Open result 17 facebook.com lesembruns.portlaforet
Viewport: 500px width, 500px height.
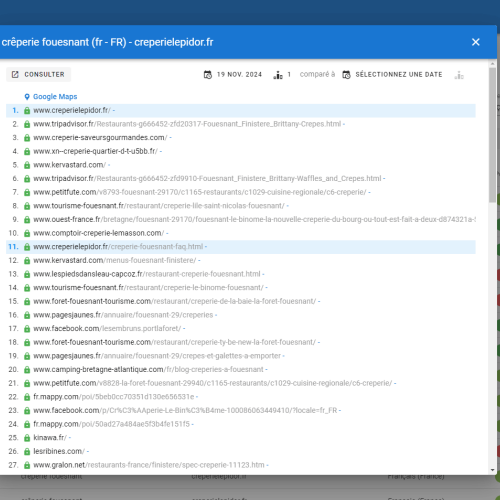click(x=107, y=329)
